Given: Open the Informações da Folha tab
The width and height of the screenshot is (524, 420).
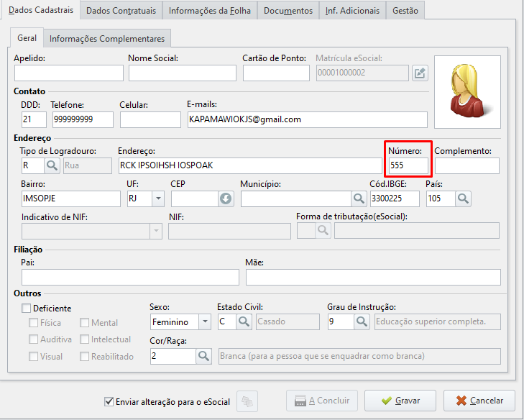Looking at the screenshot, I should pos(210,11).
